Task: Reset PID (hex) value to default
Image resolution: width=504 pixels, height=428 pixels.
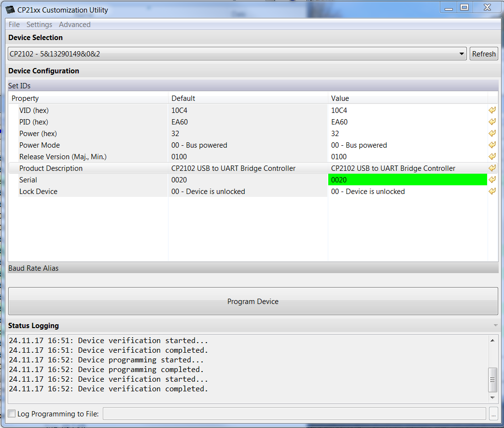Action: coord(492,122)
